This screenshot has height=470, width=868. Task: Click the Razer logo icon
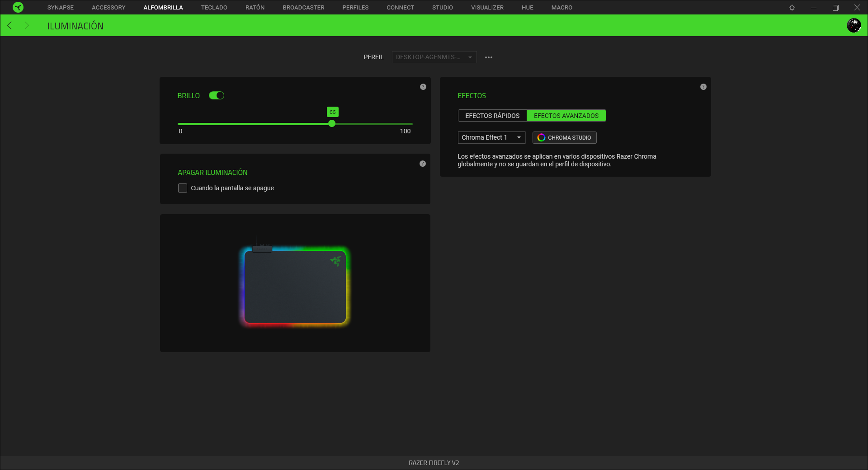coord(18,7)
